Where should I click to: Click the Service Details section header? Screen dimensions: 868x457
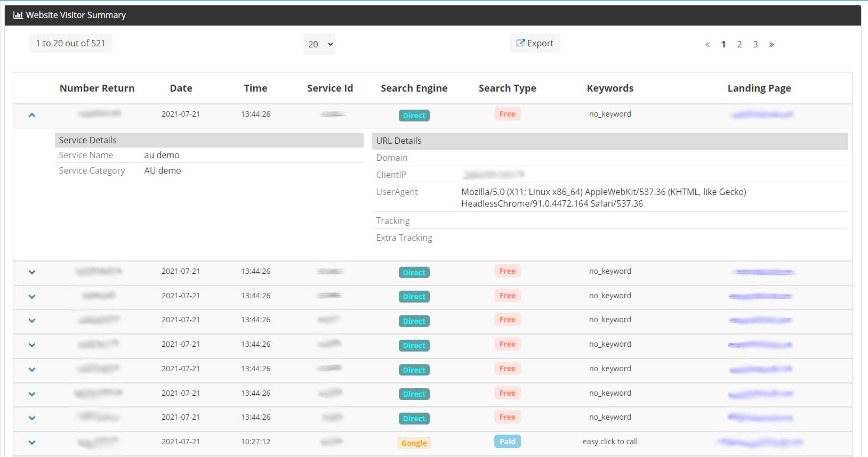coord(209,140)
